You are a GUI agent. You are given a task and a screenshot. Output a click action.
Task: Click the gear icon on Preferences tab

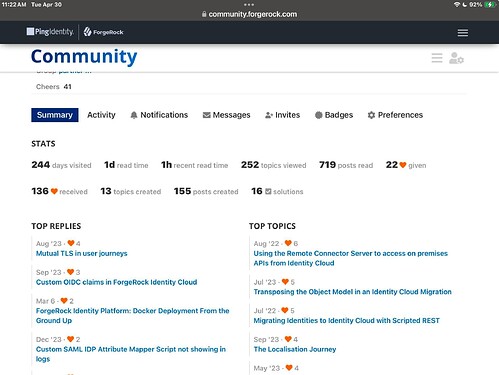[x=371, y=115]
